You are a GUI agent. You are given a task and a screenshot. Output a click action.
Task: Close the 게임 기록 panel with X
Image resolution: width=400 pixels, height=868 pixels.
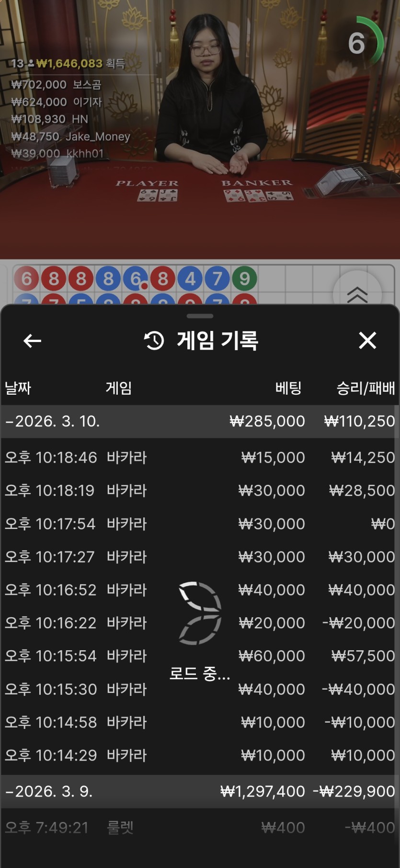367,340
